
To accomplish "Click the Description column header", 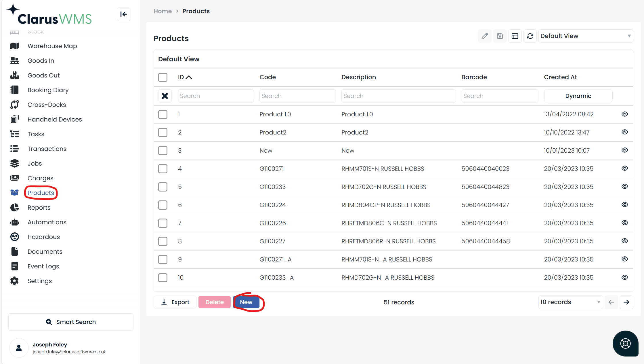I will click(x=358, y=77).
